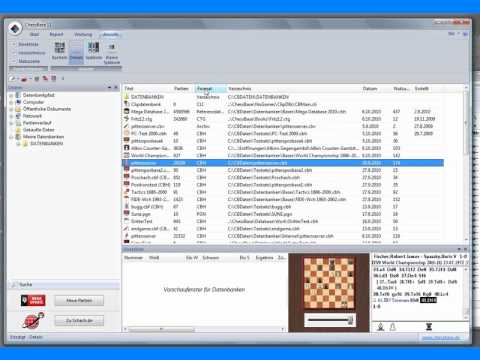
Task: Select Gekaufte Daten in folder tree
Action: point(39,130)
